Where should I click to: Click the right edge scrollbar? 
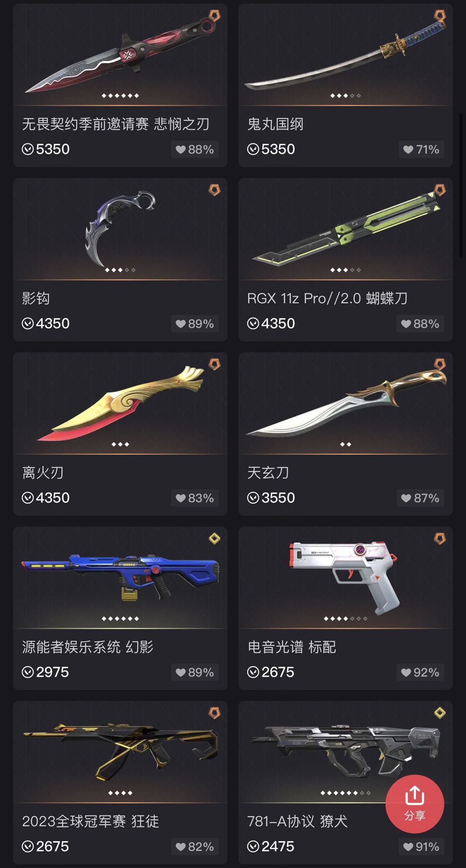click(461, 186)
